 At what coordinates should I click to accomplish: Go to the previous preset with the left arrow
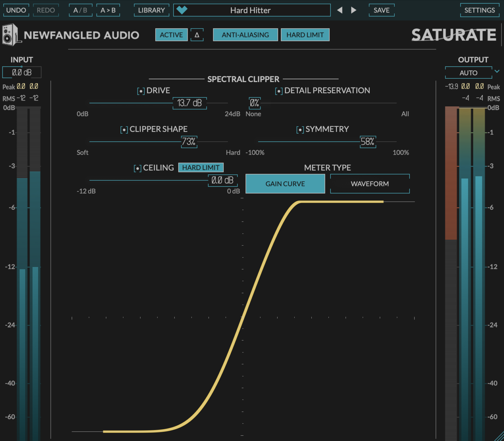(x=340, y=10)
